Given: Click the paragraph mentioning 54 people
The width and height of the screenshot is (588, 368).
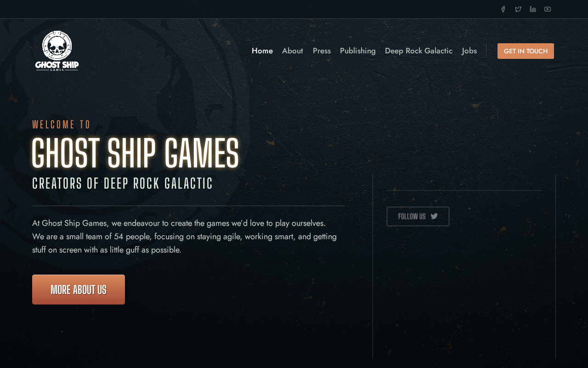Looking at the screenshot, I should (x=185, y=236).
